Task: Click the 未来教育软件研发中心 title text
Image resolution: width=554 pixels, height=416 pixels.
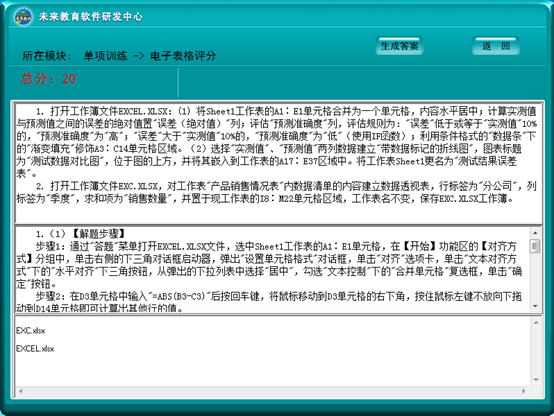Action: tap(90, 17)
